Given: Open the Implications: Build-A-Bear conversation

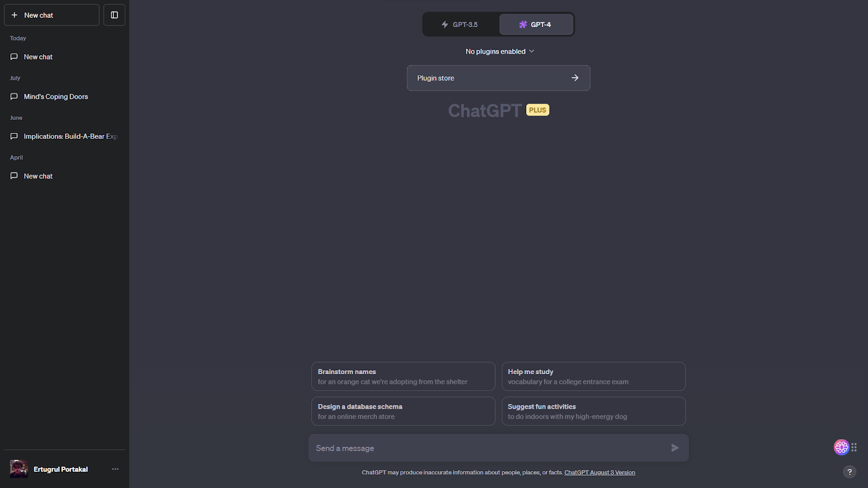Looking at the screenshot, I should pos(65,136).
